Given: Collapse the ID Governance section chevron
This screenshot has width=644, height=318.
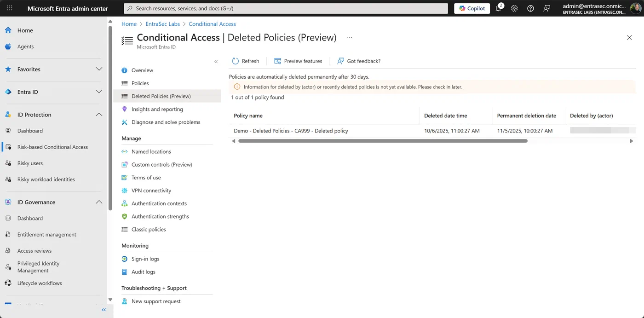Looking at the screenshot, I should point(99,202).
